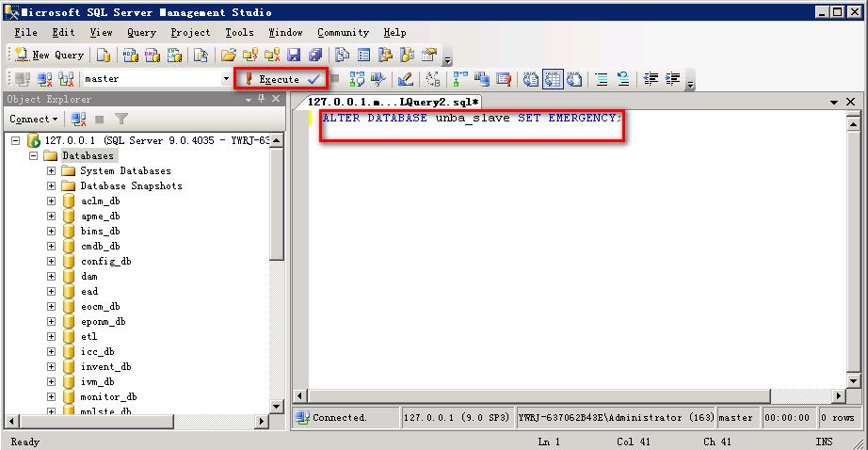This screenshot has height=450, width=868.
Task: Increase the line indent
Action: 672,79
